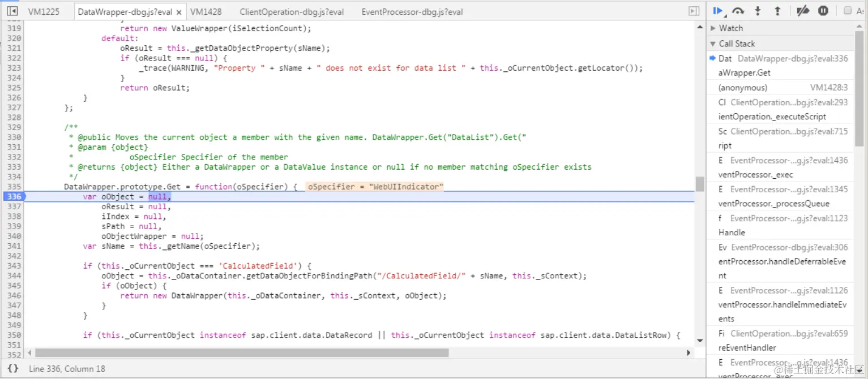Click line number 350 in the gutter

[x=14, y=335]
